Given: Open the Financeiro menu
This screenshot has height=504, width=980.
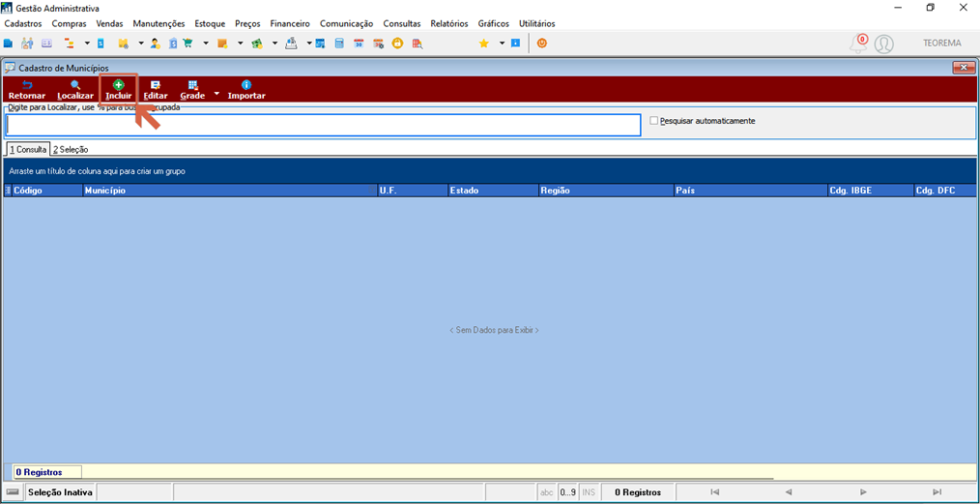Looking at the screenshot, I should (x=290, y=24).
